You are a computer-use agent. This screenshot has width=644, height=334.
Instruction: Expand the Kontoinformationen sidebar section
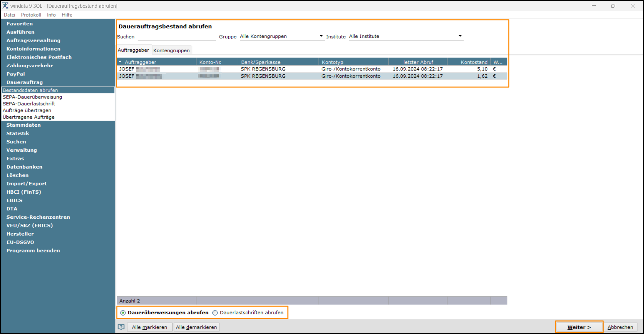coord(33,49)
